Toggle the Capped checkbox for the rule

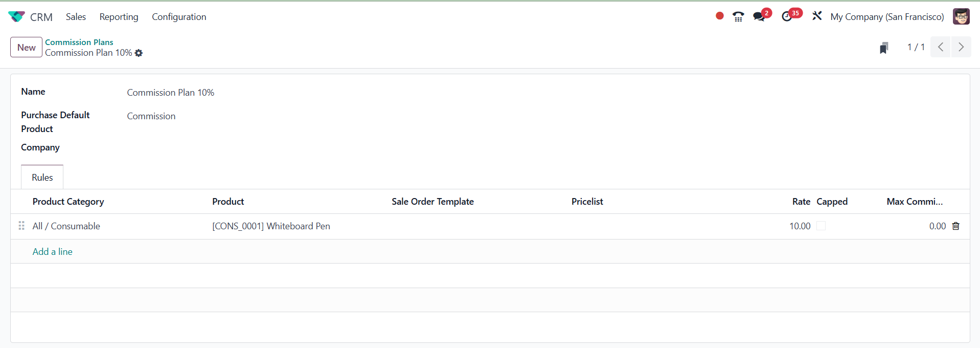click(x=821, y=226)
